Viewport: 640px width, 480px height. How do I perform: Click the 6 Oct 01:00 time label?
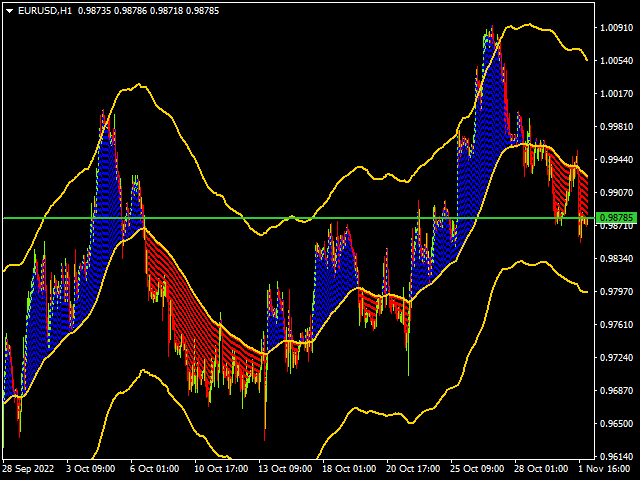pyautogui.click(x=154, y=469)
